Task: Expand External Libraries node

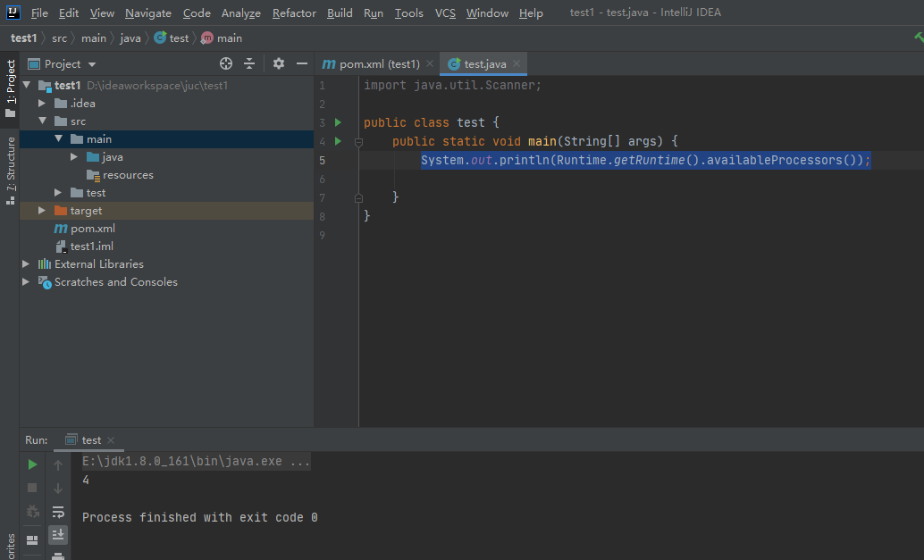Action: (24, 263)
